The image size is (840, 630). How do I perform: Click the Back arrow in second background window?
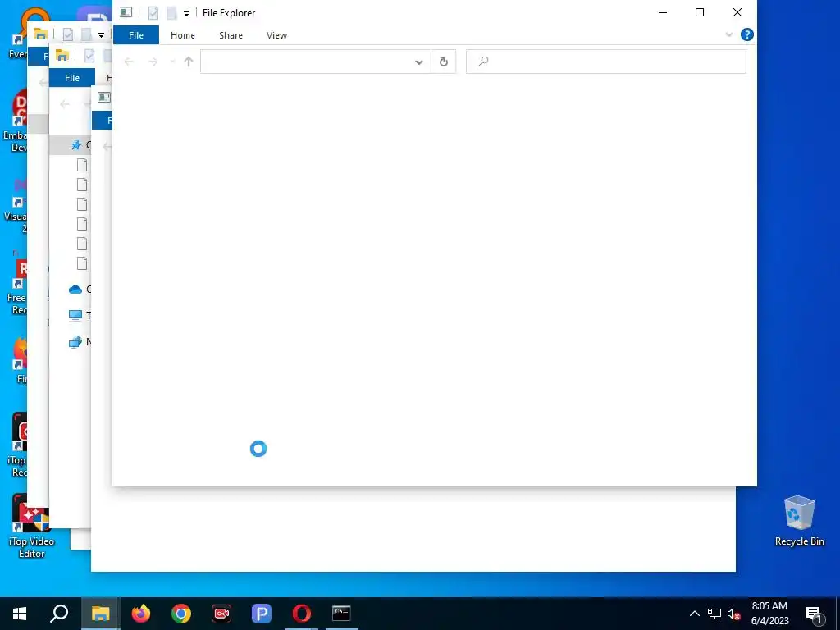65,104
